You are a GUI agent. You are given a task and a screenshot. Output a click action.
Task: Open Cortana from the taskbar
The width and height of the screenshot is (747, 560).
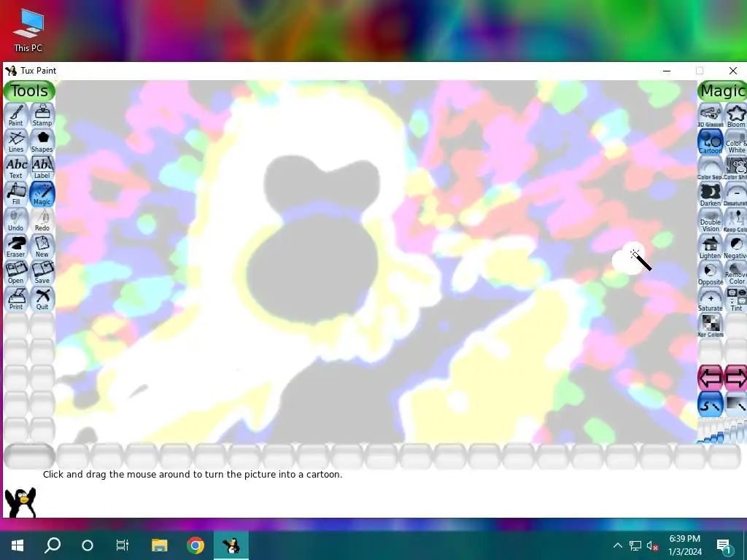click(88, 545)
